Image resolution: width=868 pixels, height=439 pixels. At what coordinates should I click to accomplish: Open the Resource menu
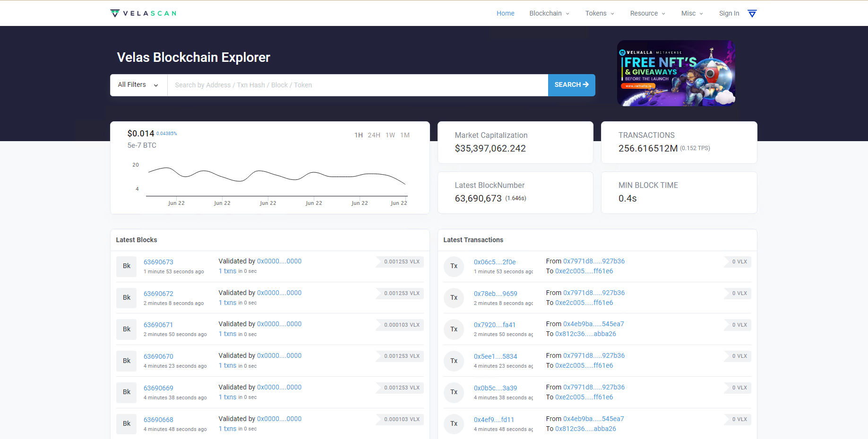(647, 14)
